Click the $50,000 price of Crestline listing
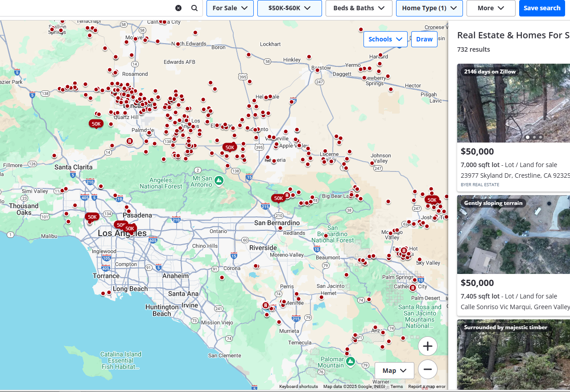570x392 pixels. (477, 151)
